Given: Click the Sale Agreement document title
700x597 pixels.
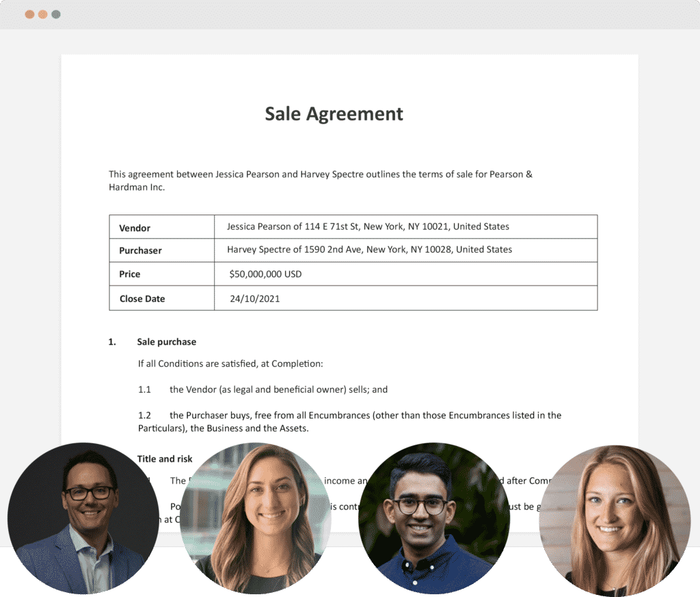Looking at the screenshot, I should tap(334, 114).
